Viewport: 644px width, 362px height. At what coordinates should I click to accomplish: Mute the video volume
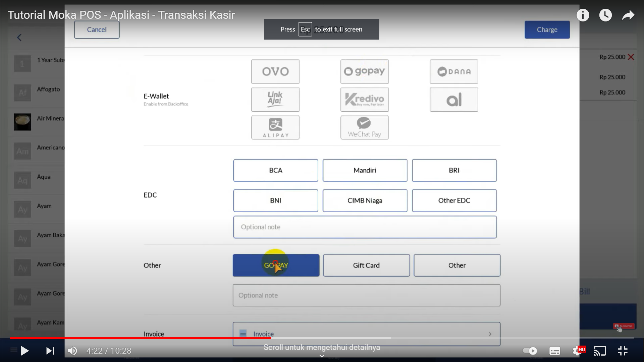point(72,351)
